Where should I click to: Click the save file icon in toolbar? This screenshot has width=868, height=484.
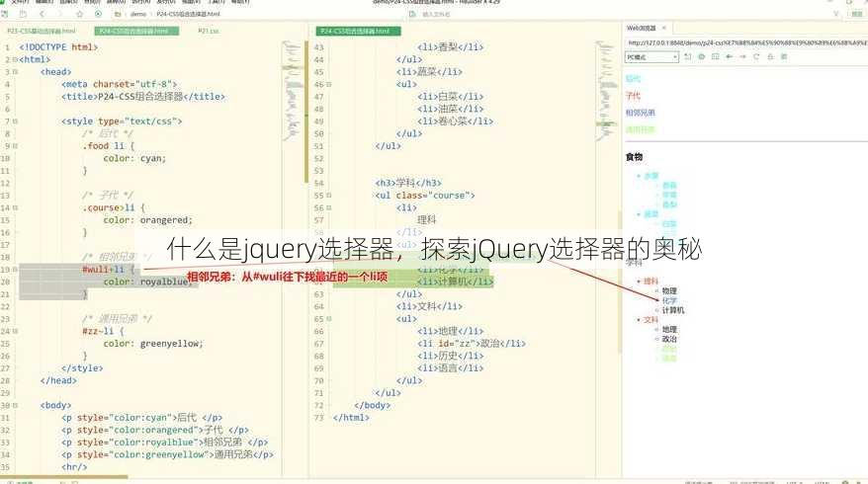24,14
